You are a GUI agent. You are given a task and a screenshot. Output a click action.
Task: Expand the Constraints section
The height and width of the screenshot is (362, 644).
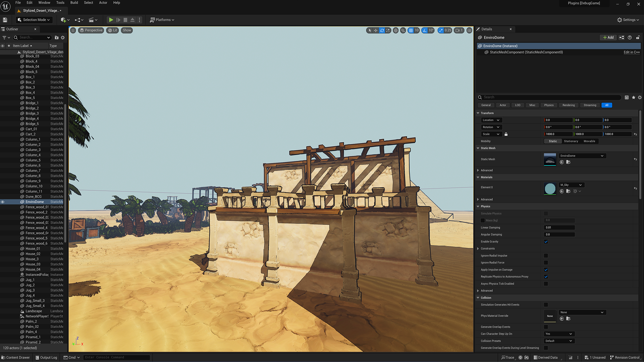click(x=478, y=249)
